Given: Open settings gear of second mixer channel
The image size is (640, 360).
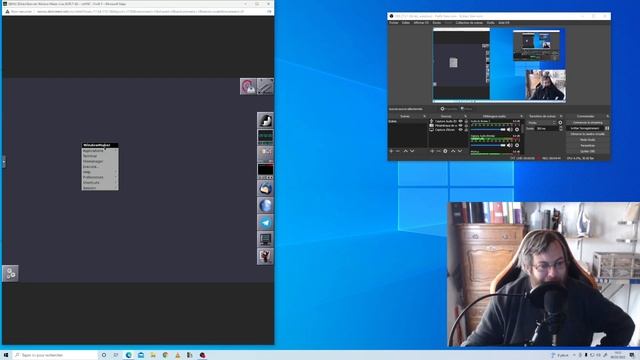Looking at the screenshot, I should click(517, 145).
